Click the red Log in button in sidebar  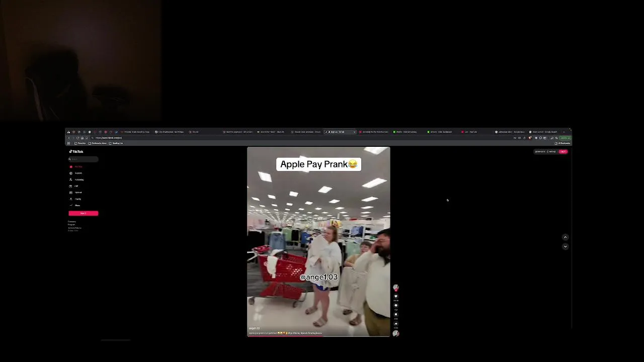[x=83, y=213]
